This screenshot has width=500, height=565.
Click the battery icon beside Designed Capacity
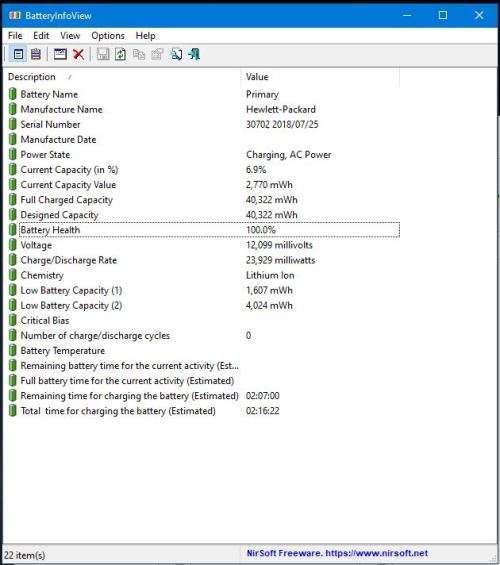coord(13,215)
